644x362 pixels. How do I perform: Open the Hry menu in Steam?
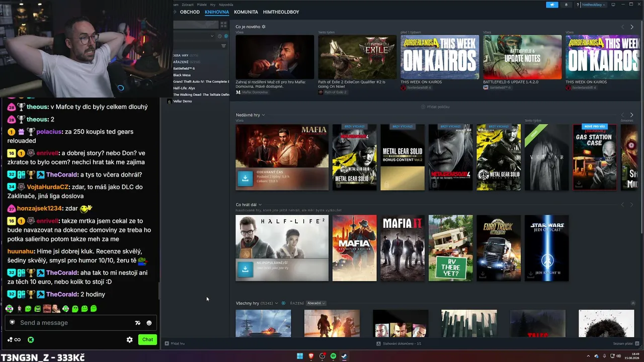pos(213,5)
